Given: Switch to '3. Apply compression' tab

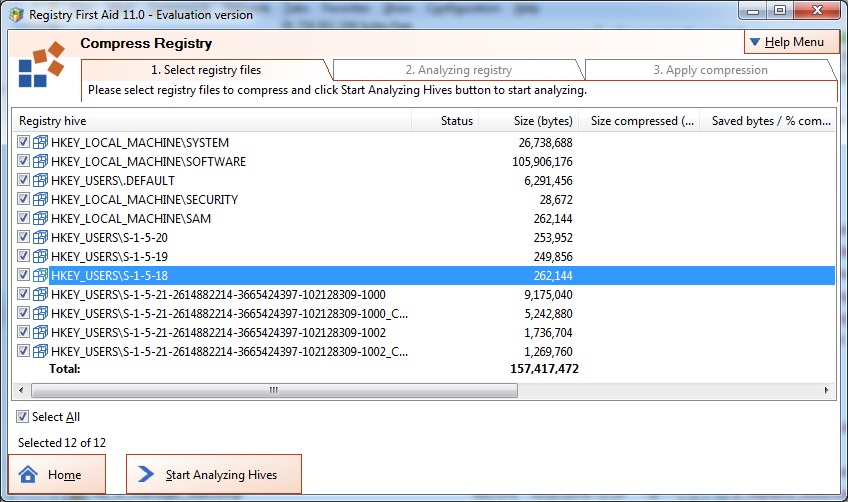Looking at the screenshot, I should tap(710, 70).
